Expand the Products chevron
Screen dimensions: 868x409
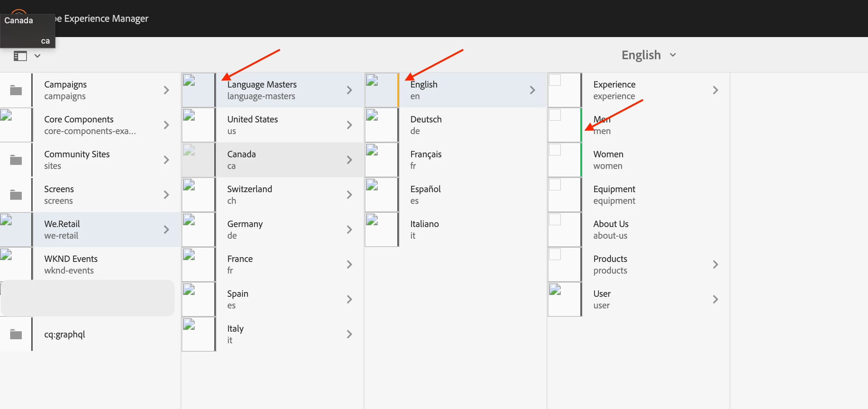[715, 264]
